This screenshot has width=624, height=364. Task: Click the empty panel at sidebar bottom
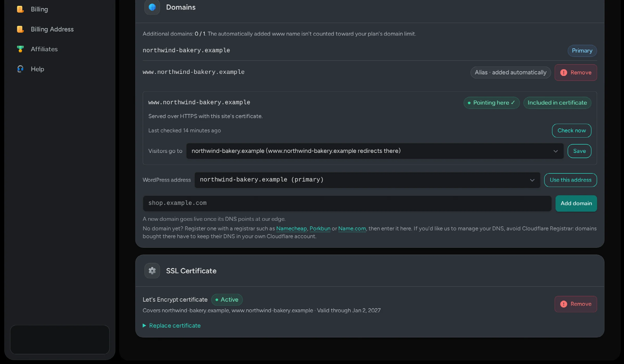[60, 340]
